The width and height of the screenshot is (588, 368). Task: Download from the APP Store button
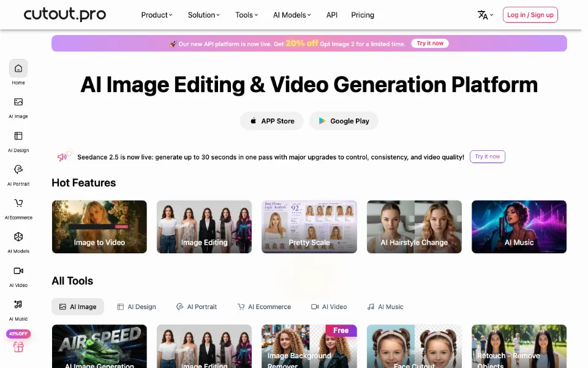point(272,121)
